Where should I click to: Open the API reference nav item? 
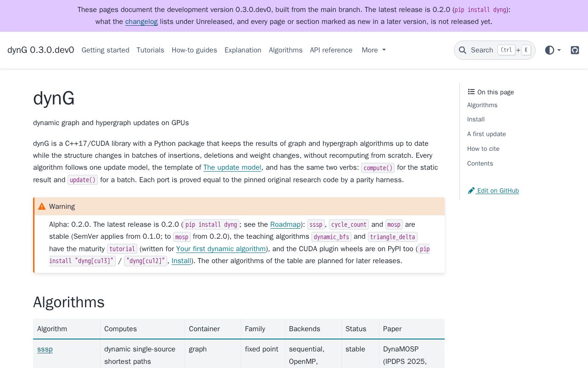click(x=331, y=50)
